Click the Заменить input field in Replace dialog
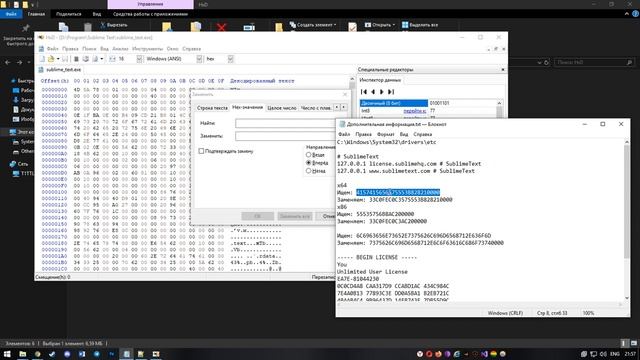Screen dimensions: 640x360 tap(286, 136)
